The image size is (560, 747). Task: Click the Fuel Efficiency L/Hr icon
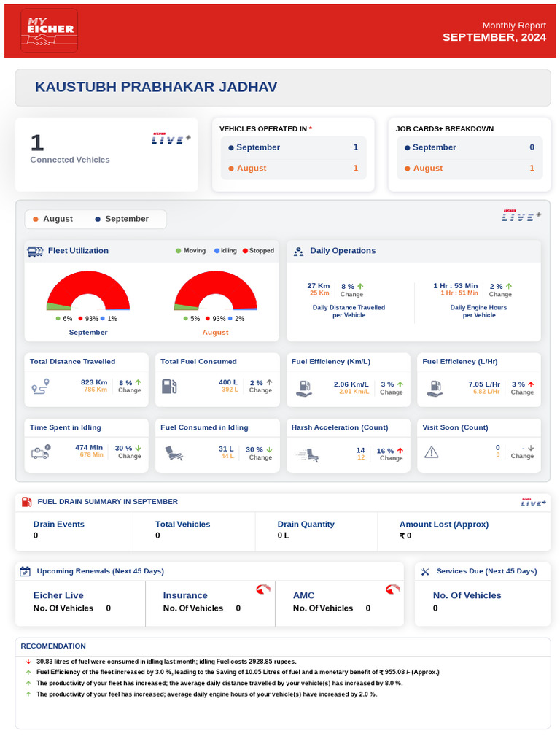click(435, 388)
